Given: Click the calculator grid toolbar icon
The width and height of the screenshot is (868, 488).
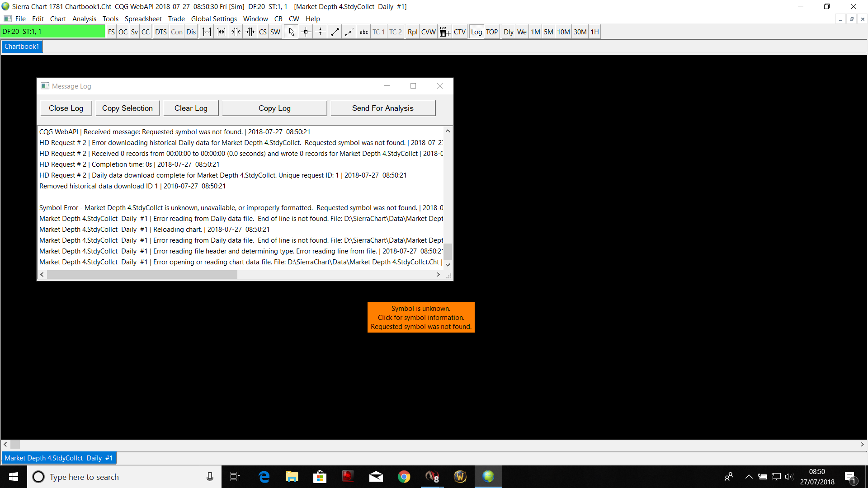Looking at the screenshot, I should (x=444, y=32).
